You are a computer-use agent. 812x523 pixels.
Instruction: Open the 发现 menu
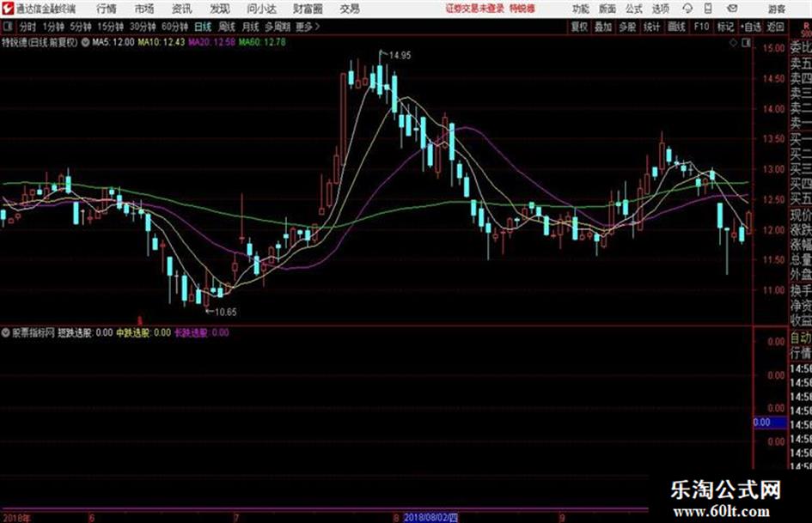coord(220,9)
